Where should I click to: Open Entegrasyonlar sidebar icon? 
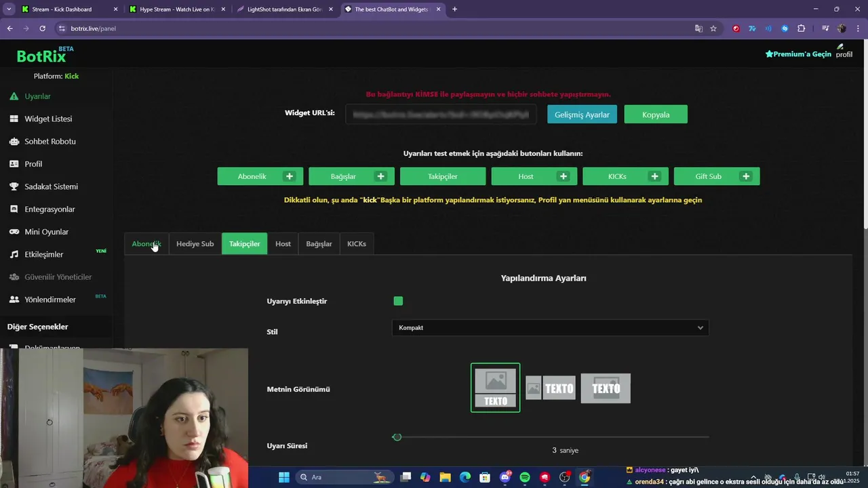click(x=14, y=209)
